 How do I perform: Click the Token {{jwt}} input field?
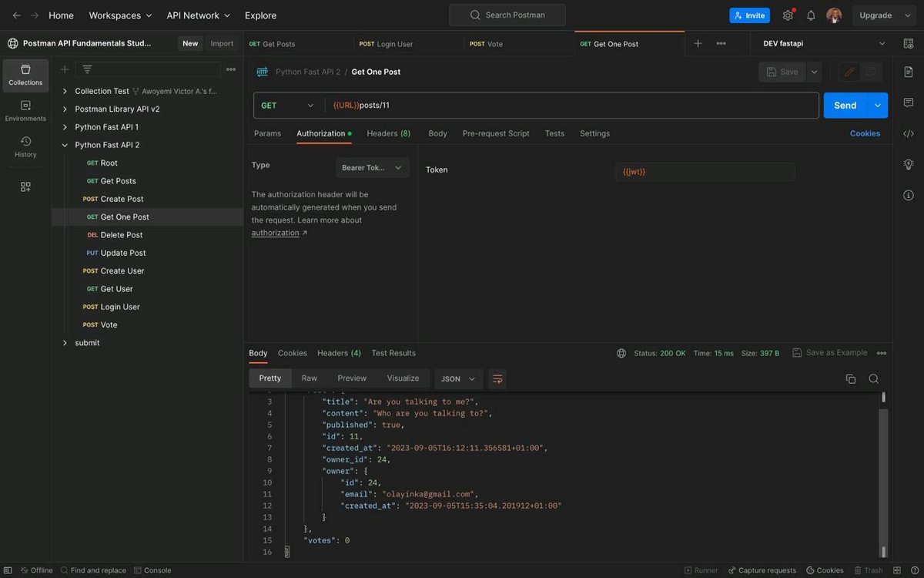[705, 172]
